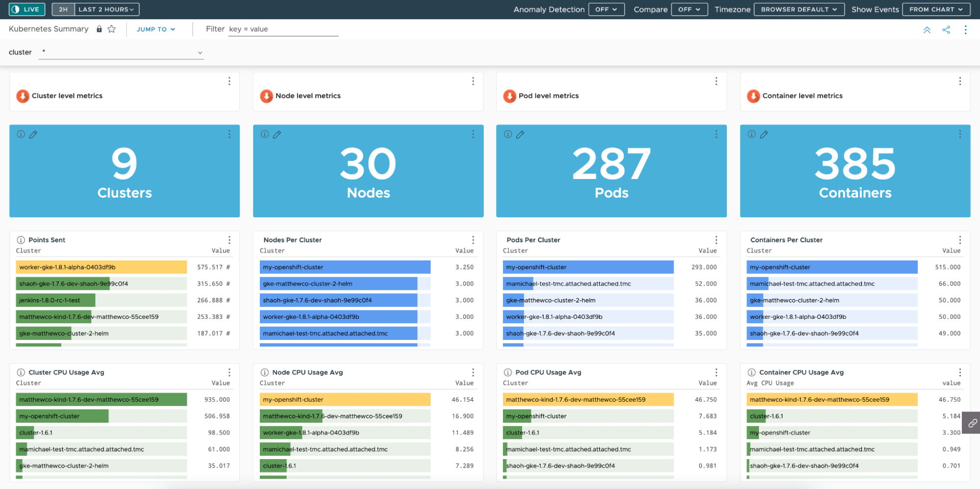
Task: Click info icon beside Cluster CPU Usage Avg
Action: (21, 373)
